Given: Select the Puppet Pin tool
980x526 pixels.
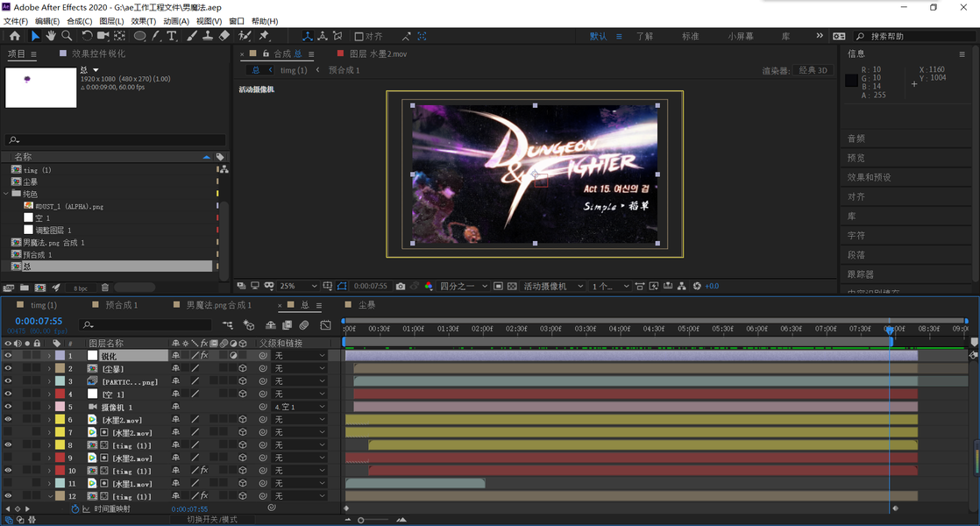Looking at the screenshot, I should tap(264, 36).
